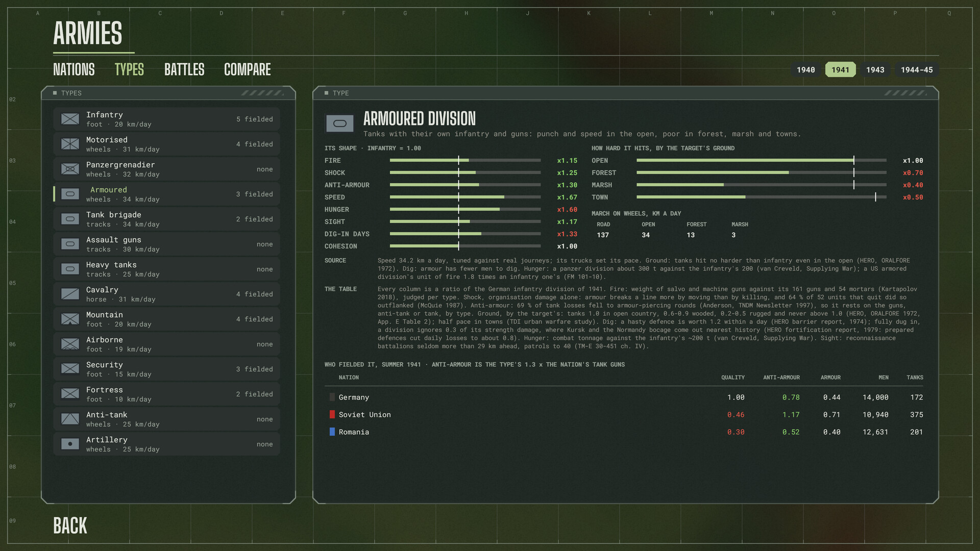Select the 1941 year pill
980x551 pixels.
(840, 69)
